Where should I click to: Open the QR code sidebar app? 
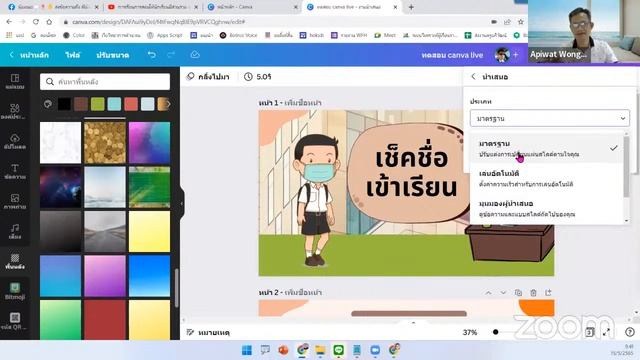(15, 321)
